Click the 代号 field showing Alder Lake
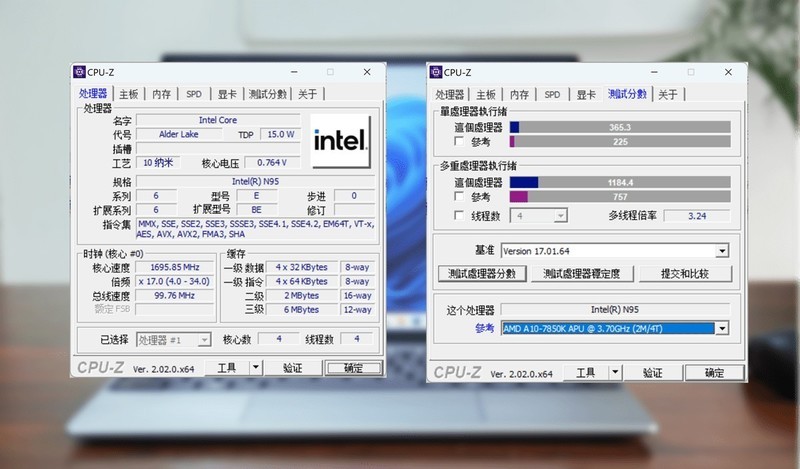The image size is (800, 469). point(179,134)
